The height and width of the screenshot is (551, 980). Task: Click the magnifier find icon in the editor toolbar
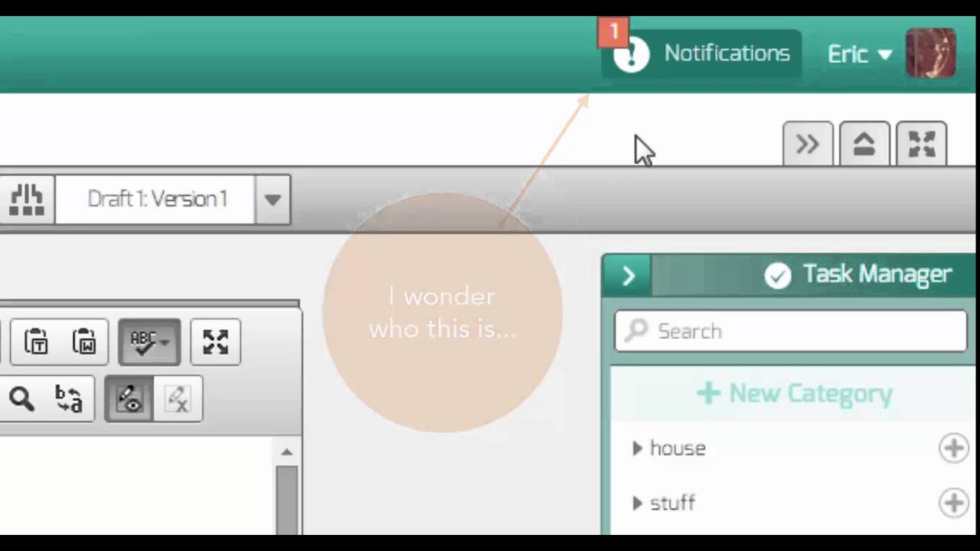click(x=21, y=399)
